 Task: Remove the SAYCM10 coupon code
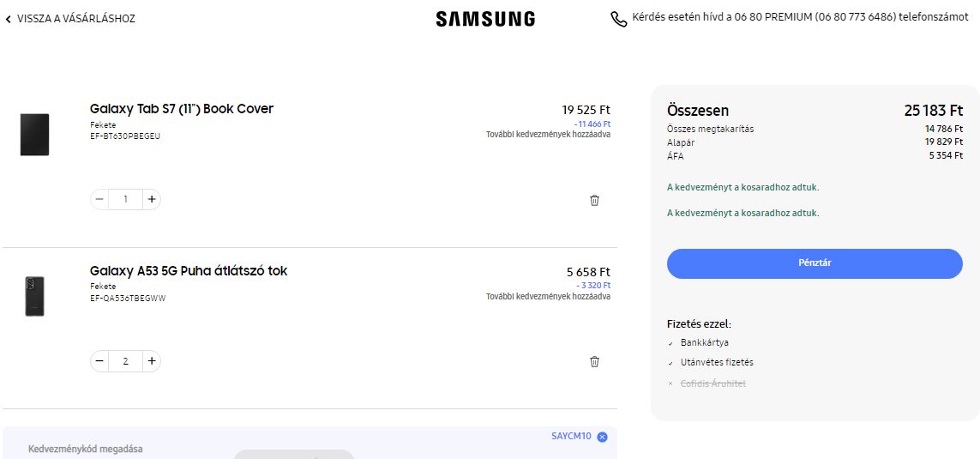pyautogui.click(x=602, y=437)
